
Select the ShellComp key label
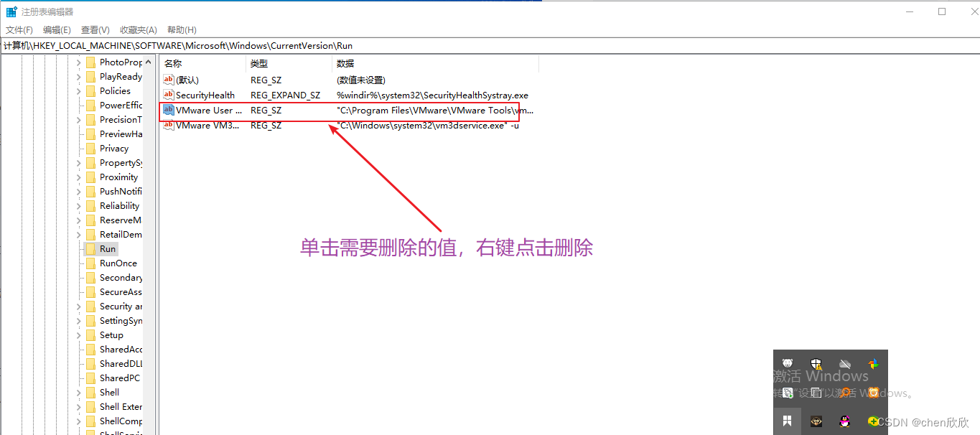point(121,421)
